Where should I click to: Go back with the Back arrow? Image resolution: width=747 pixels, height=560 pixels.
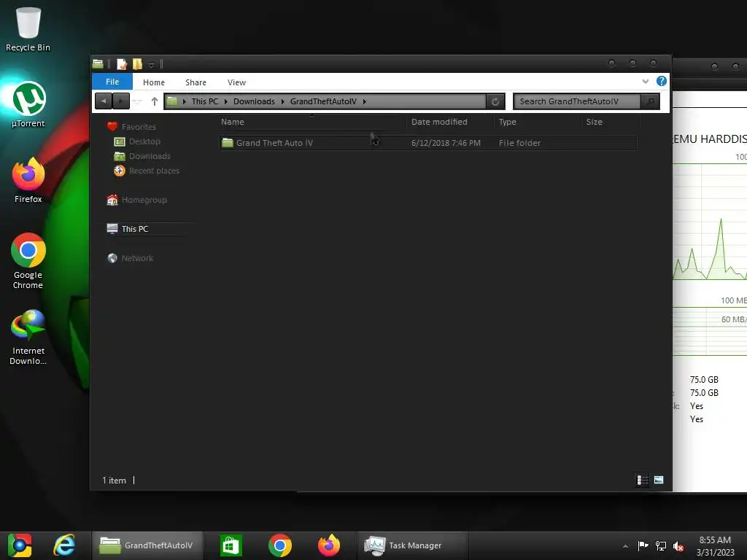tap(104, 101)
